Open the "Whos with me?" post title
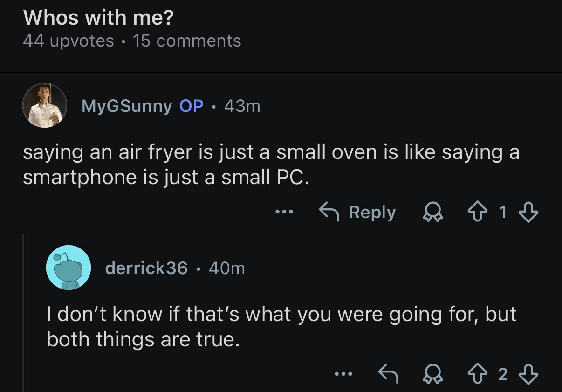The image size is (562, 392). (98, 18)
